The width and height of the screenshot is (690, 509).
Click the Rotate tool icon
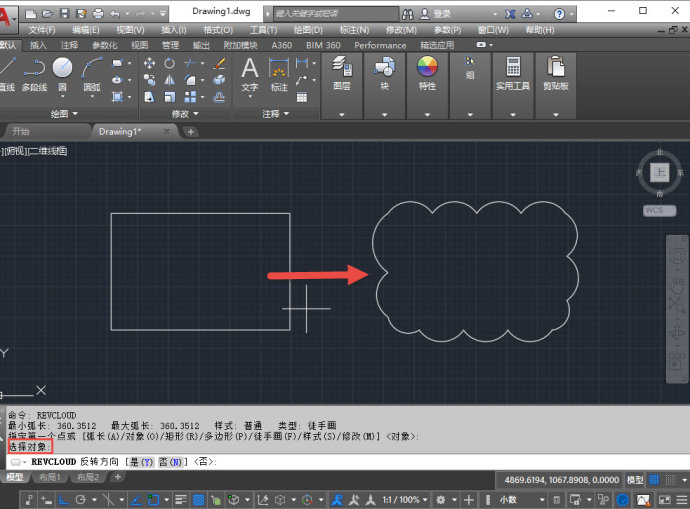pyautogui.click(x=169, y=63)
